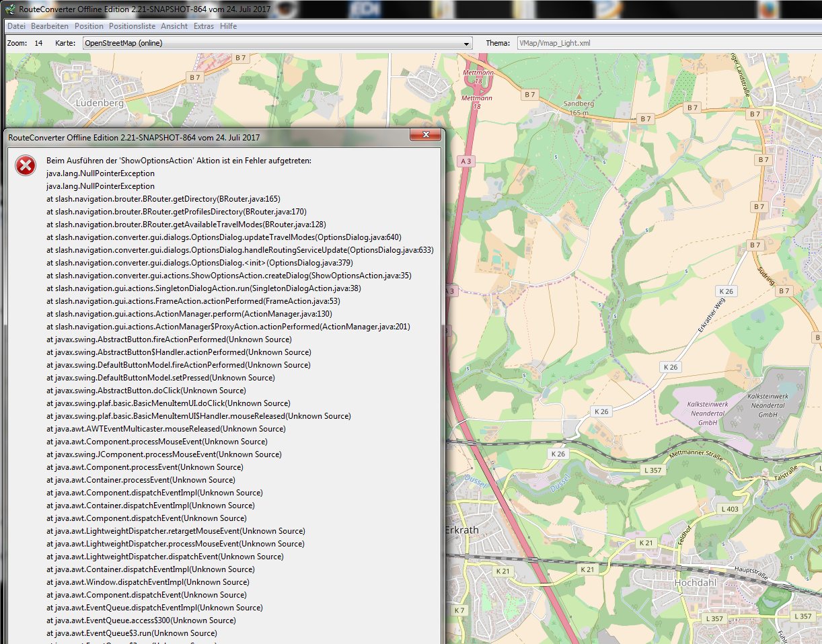Click the red error icon in dialog
Image resolution: width=822 pixels, height=644 pixels.
26,165
